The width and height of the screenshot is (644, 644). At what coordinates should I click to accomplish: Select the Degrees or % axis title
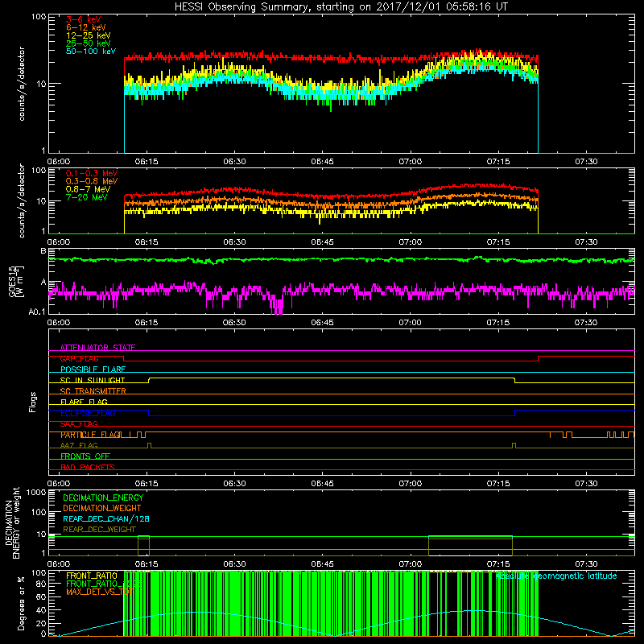click(22, 604)
